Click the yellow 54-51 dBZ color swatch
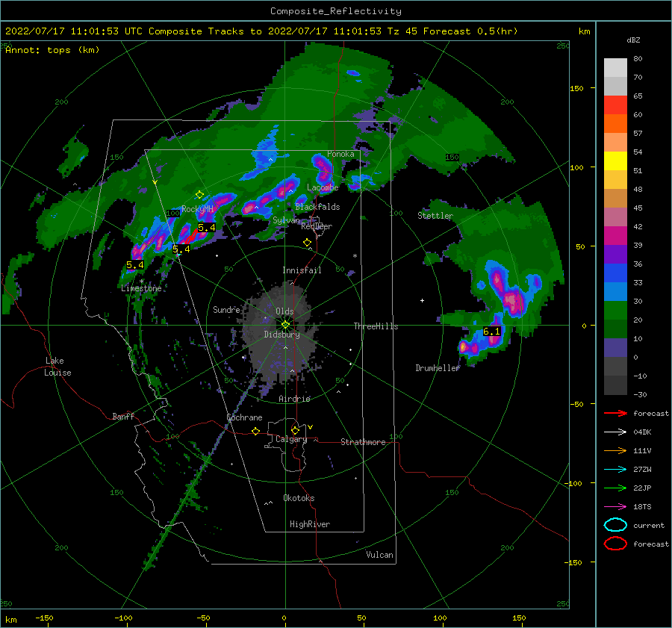Viewport: 672px width, 628px height. (615, 161)
